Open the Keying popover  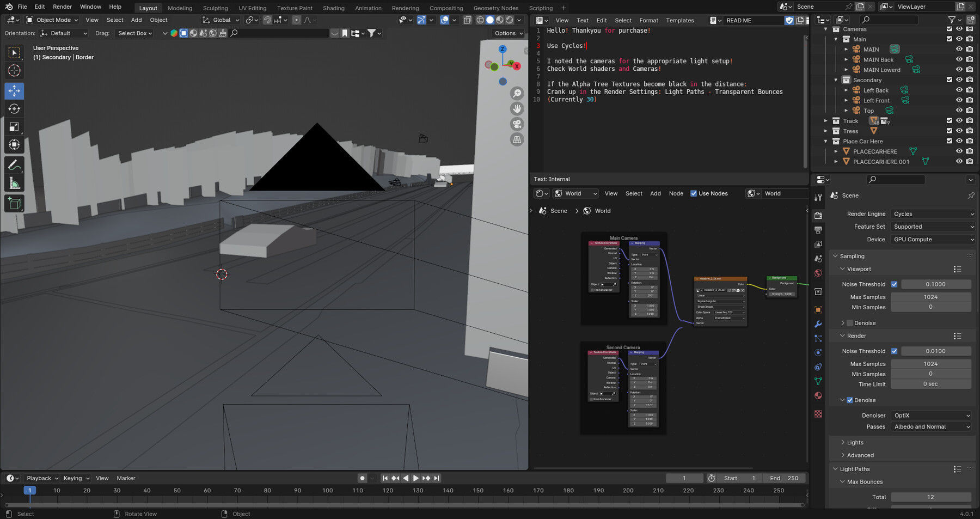point(76,478)
